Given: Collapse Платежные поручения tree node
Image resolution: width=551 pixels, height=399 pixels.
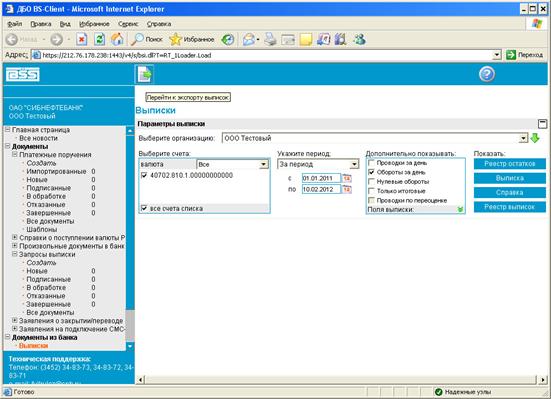Looking at the screenshot, I should 15,154.
